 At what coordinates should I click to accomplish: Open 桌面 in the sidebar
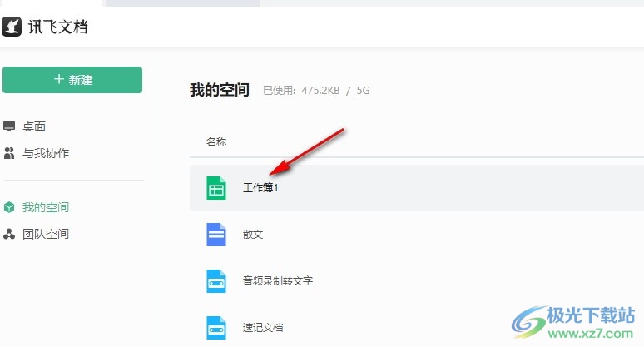pos(34,126)
